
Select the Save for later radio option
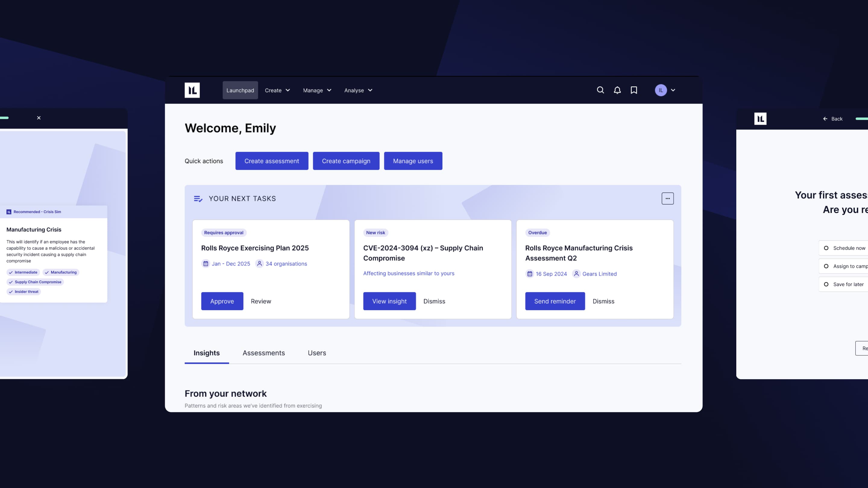pyautogui.click(x=826, y=284)
